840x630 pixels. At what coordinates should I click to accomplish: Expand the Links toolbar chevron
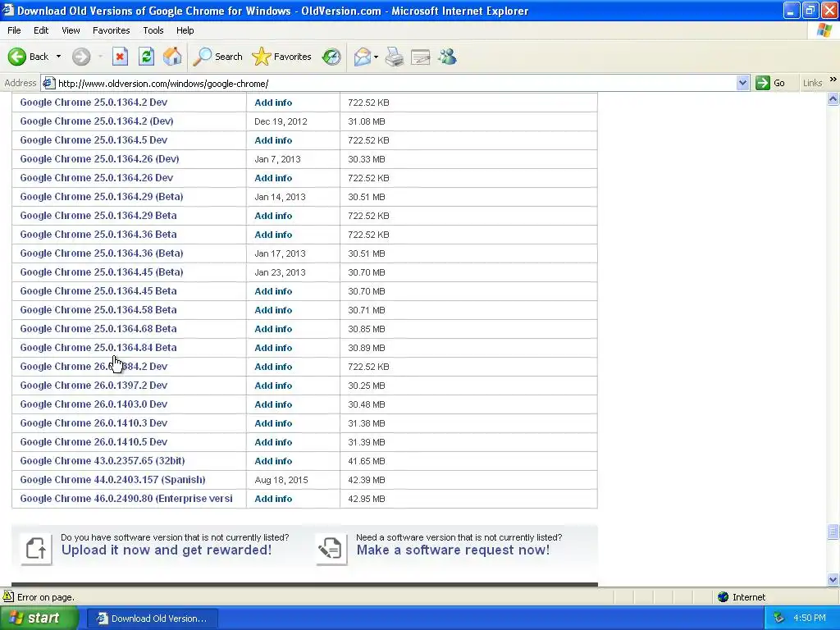833,80
